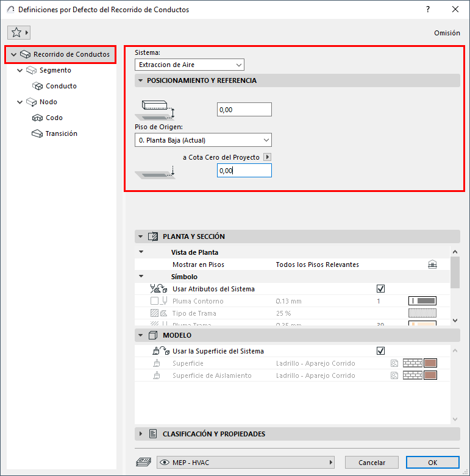Click the Planta y Sección scrollbar up arrow
The width and height of the screenshot is (470, 476).
[455, 252]
